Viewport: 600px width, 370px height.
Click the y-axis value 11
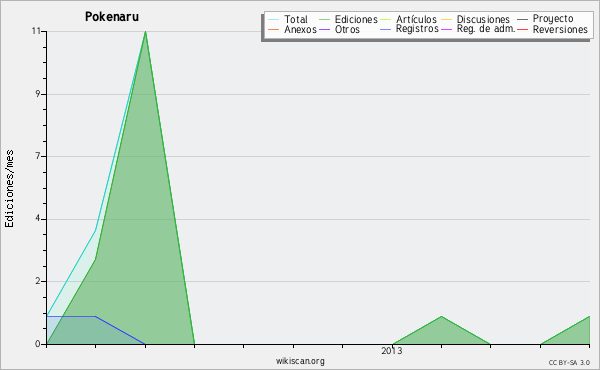[36, 31]
